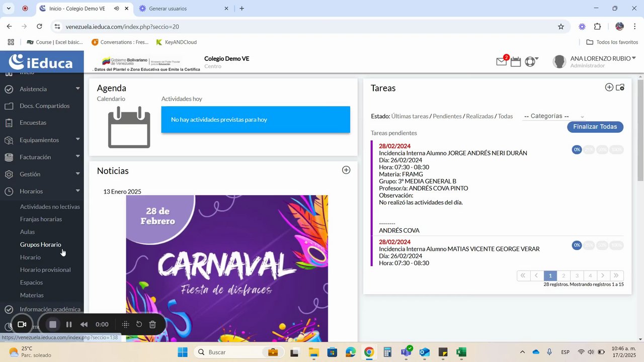Delete the recording with the trash icon
The width and height of the screenshot is (644, 362).
tap(153, 324)
